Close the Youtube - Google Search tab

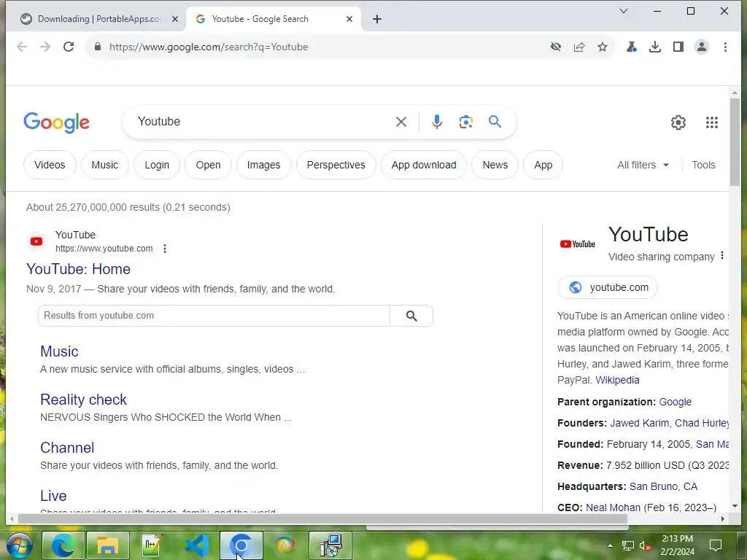(349, 19)
